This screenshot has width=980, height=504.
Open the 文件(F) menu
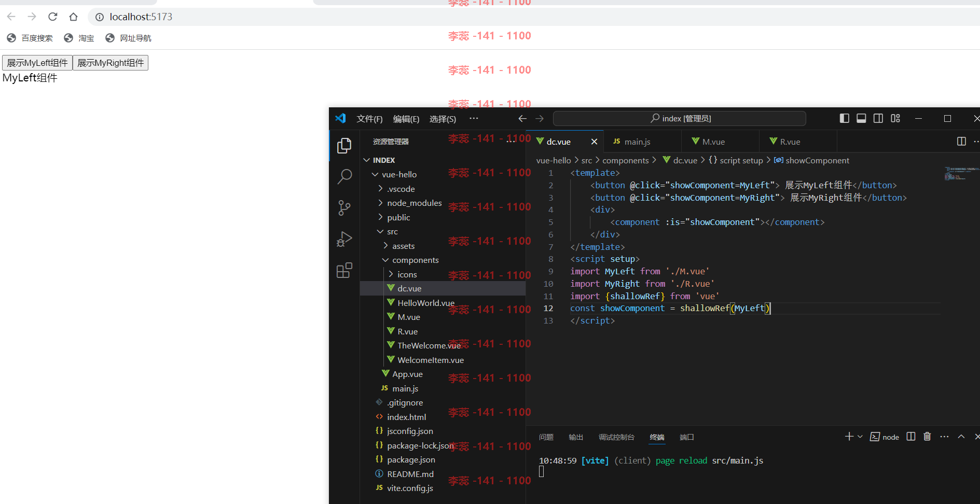[x=369, y=119]
